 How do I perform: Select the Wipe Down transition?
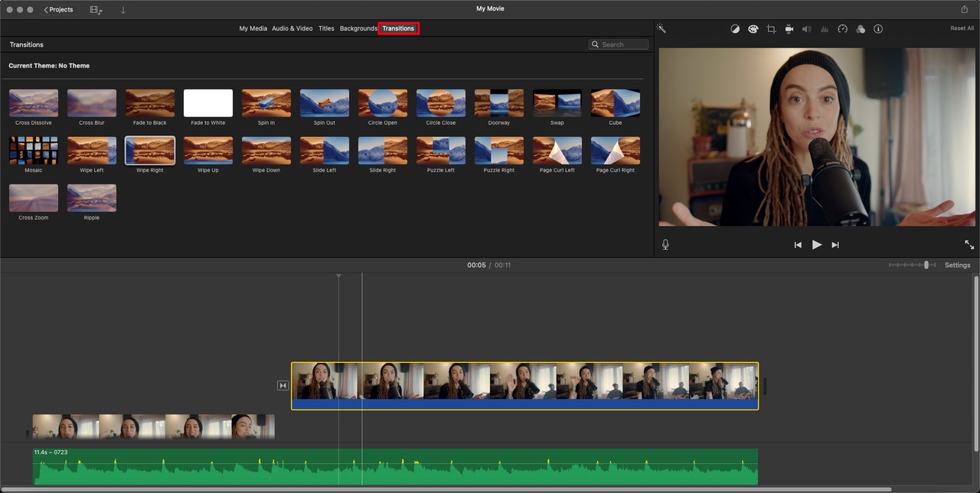266,151
